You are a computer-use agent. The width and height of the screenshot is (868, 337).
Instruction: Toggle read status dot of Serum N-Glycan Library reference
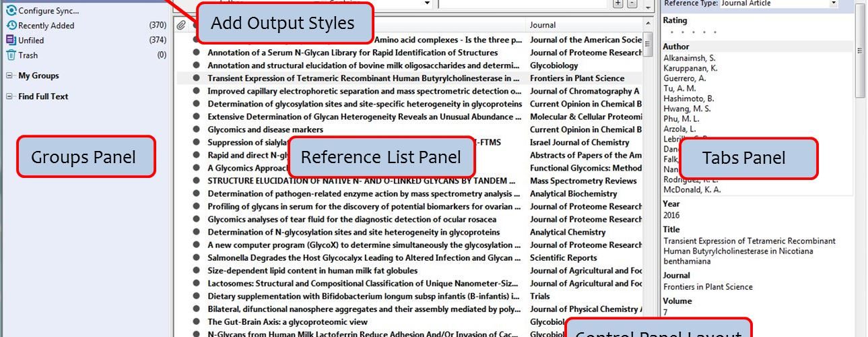coord(197,53)
